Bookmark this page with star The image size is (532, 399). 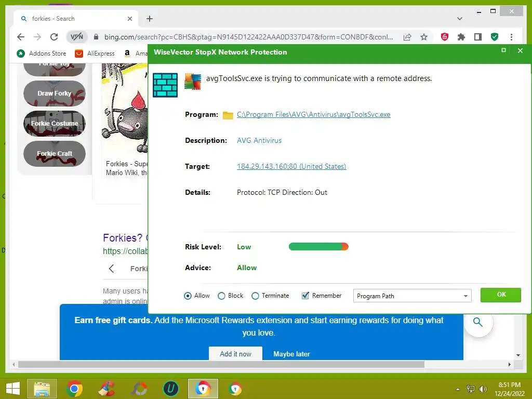[424, 37]
